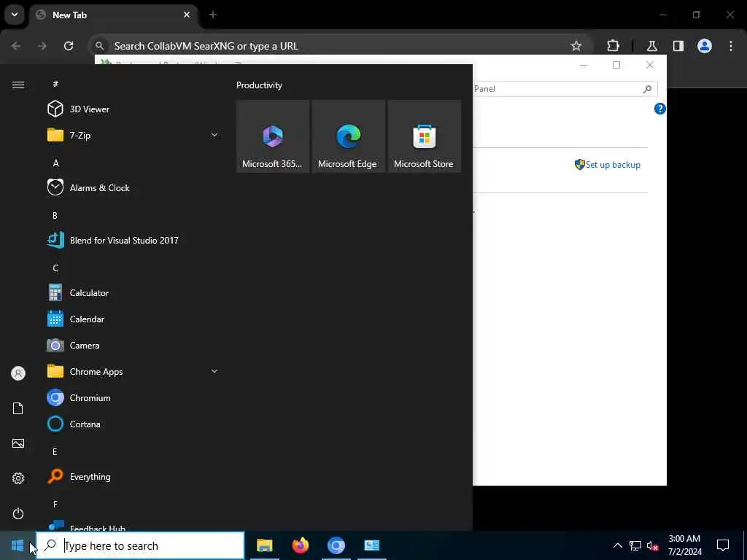Click the # section header

[x=55, y=84]
